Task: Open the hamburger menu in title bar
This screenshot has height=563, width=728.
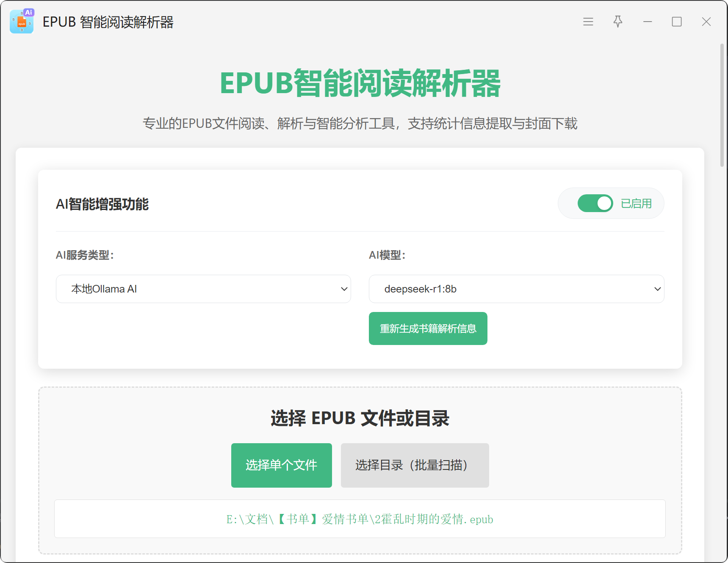Action: (588, 22)
